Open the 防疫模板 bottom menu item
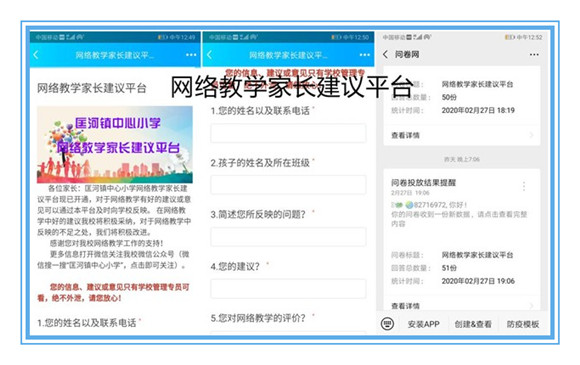 point(523,324)
